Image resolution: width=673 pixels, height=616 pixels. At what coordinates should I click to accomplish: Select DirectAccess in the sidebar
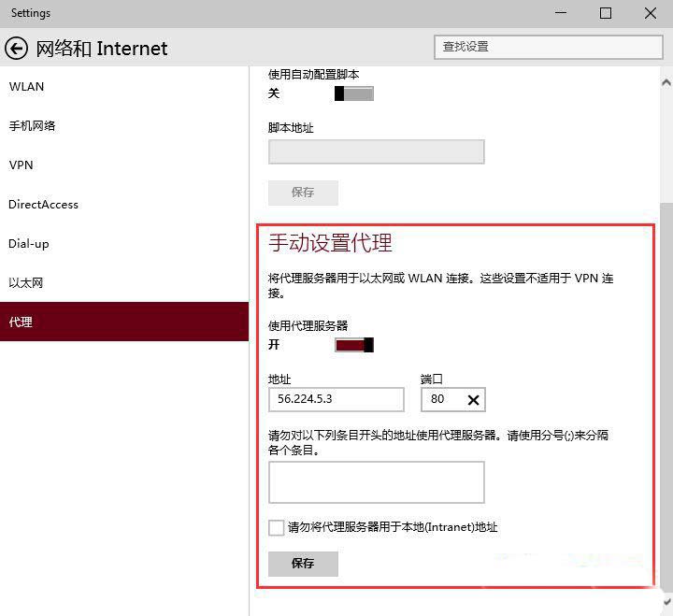[x=124, y=205]
